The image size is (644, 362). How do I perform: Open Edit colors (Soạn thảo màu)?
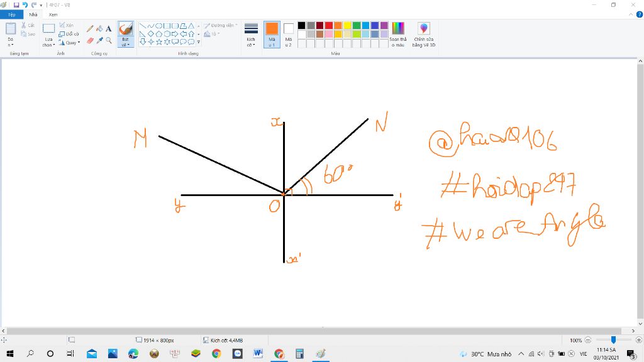tap(398, 35)
